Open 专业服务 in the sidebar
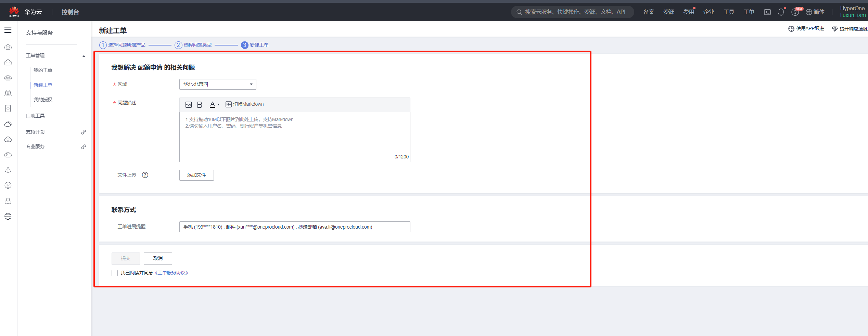The width and height of the screenshot is (868, 336). (x=35, y=146)
